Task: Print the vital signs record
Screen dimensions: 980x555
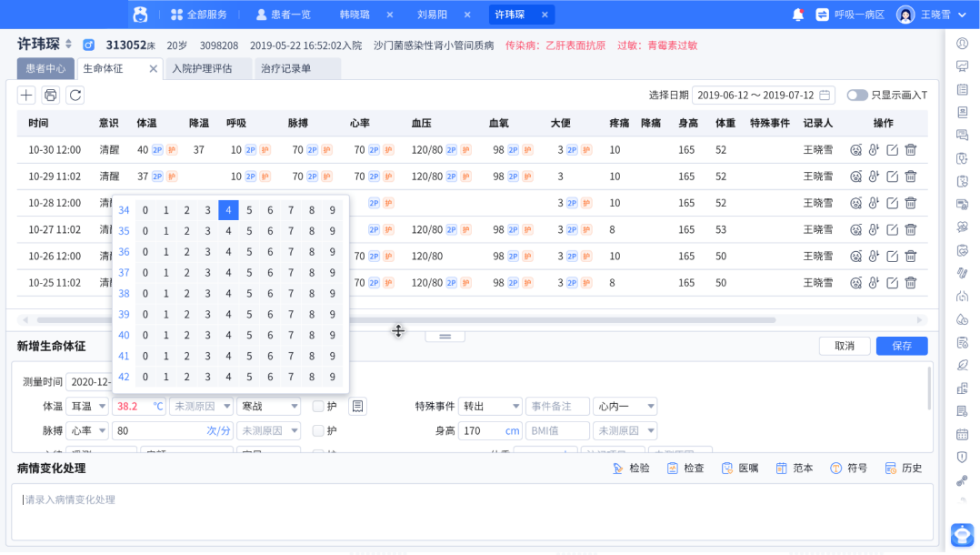Action: pyautogui.click(x=50, y=95)
